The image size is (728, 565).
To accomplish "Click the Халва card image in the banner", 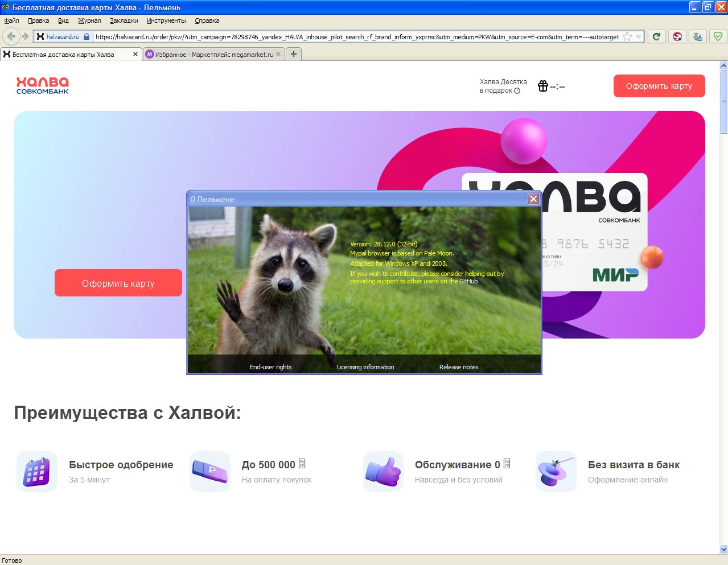I will [594, 232].
